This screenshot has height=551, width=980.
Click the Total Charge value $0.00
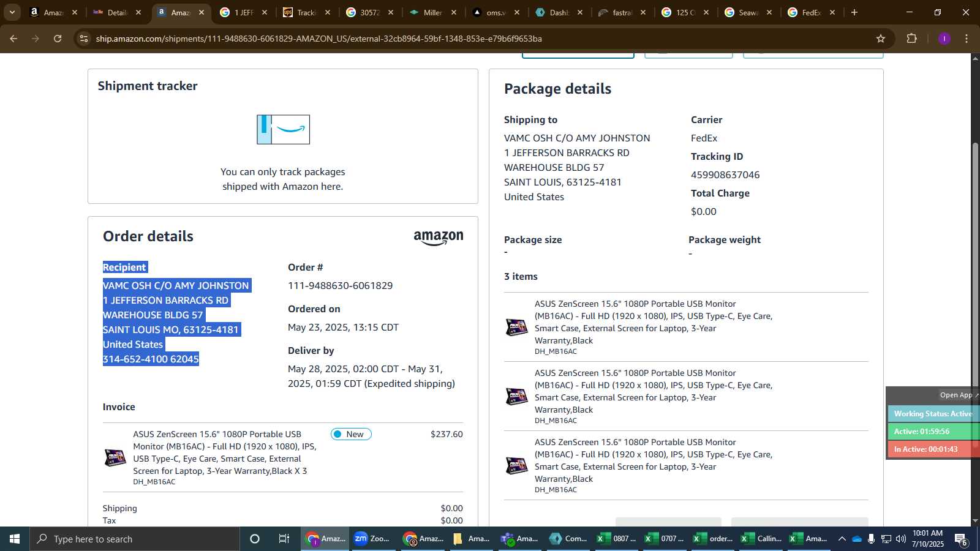[703, 212]
